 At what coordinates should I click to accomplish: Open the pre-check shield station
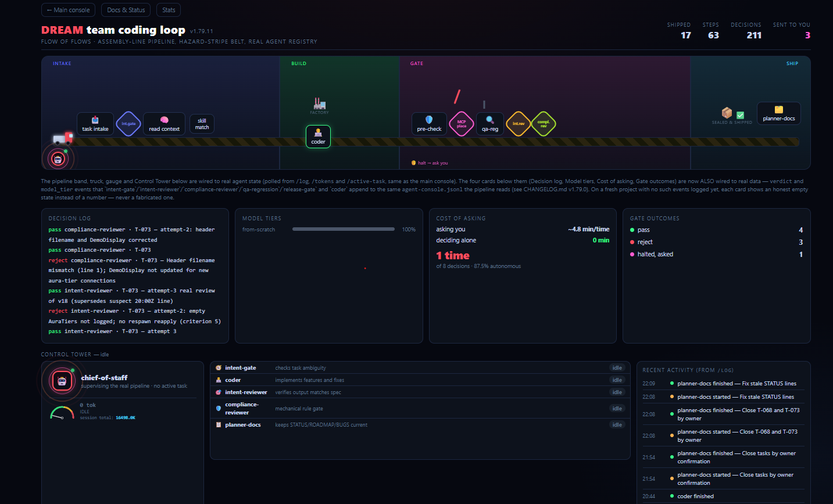429,123
